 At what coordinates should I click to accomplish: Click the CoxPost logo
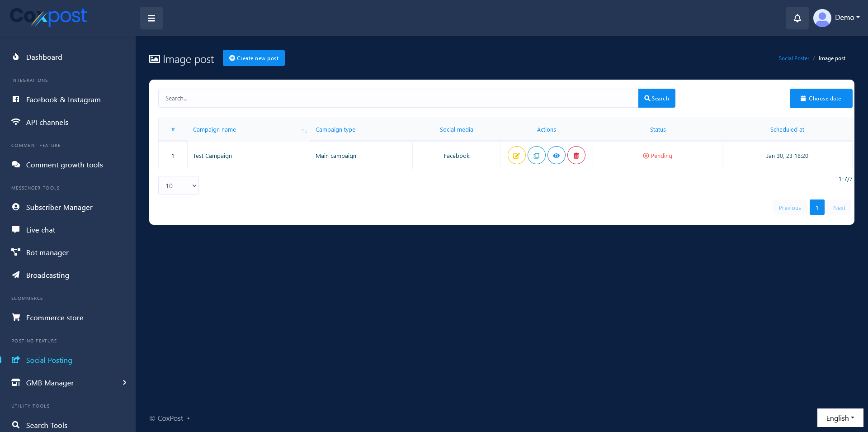pos(48,17)
